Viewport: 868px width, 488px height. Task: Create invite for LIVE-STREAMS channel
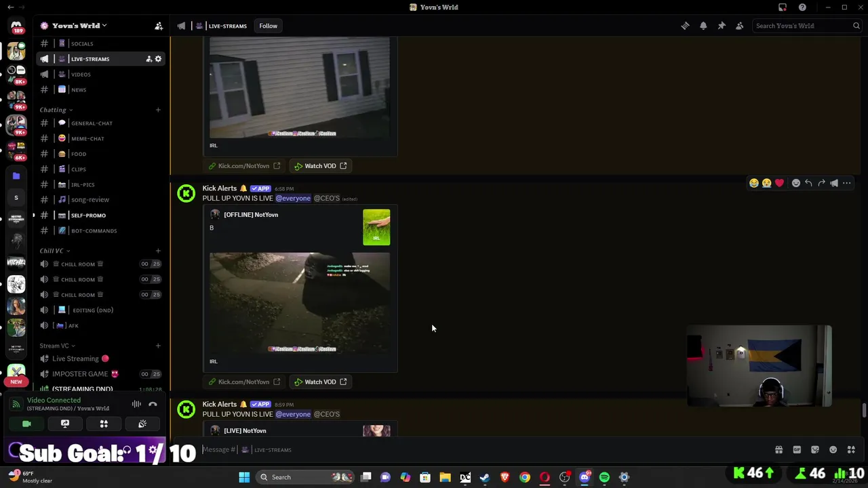(149, 59)
